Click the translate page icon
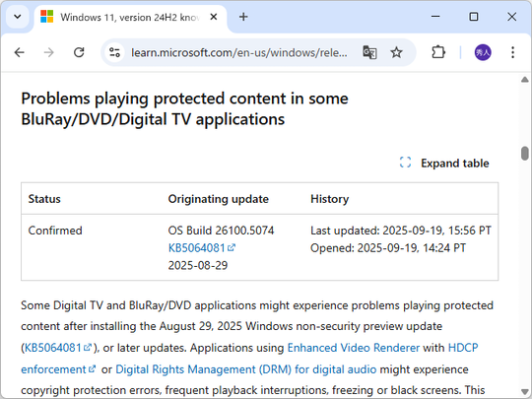Viewport: 532px width, 399px height. tap(369, 52)
